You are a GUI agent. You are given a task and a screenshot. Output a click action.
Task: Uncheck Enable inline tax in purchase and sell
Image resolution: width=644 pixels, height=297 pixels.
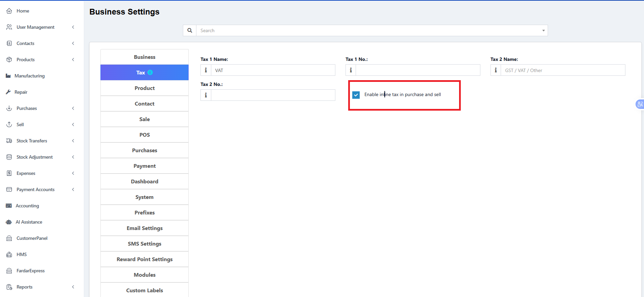[x=356, y=95]
